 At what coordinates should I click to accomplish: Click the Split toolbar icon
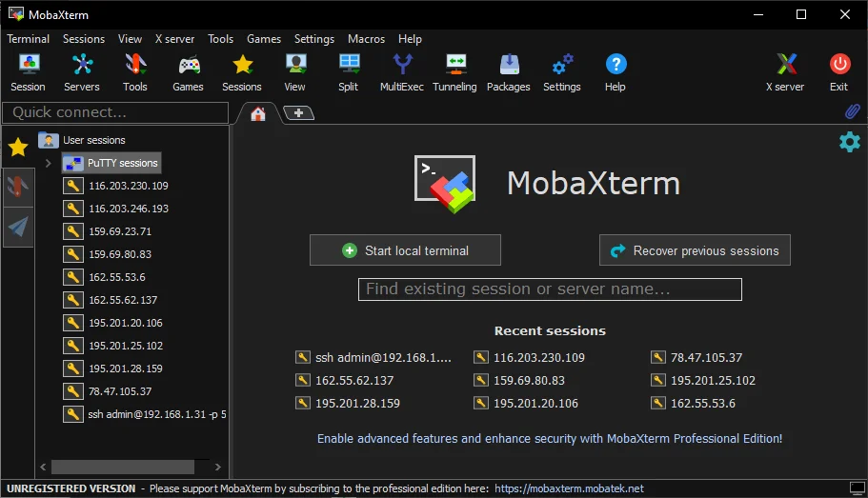(x=349, y=72)
